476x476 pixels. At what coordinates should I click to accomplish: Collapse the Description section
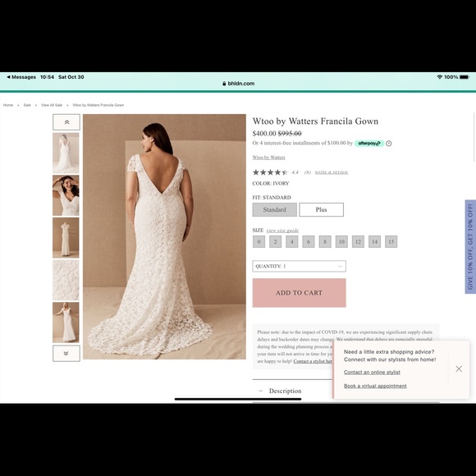tap(260, 391)
